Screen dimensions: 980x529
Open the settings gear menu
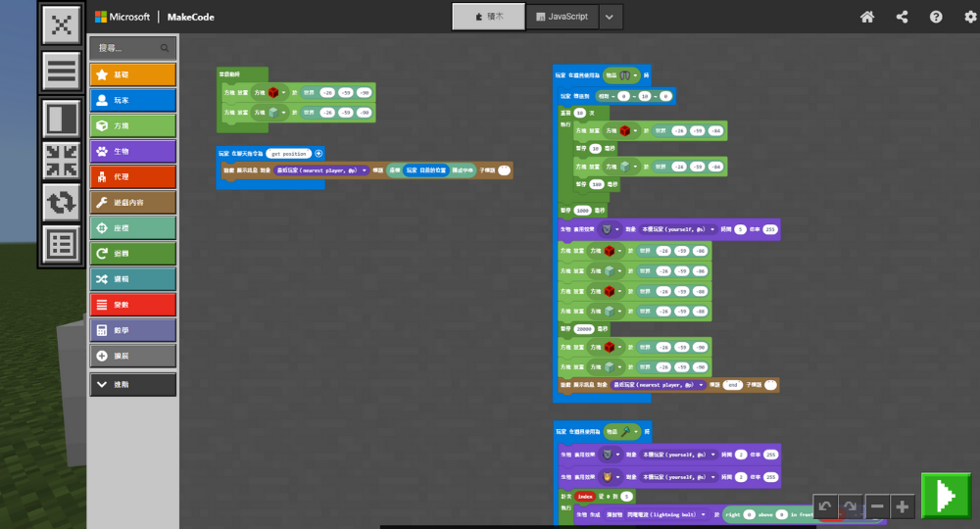[x=970, y=17]
